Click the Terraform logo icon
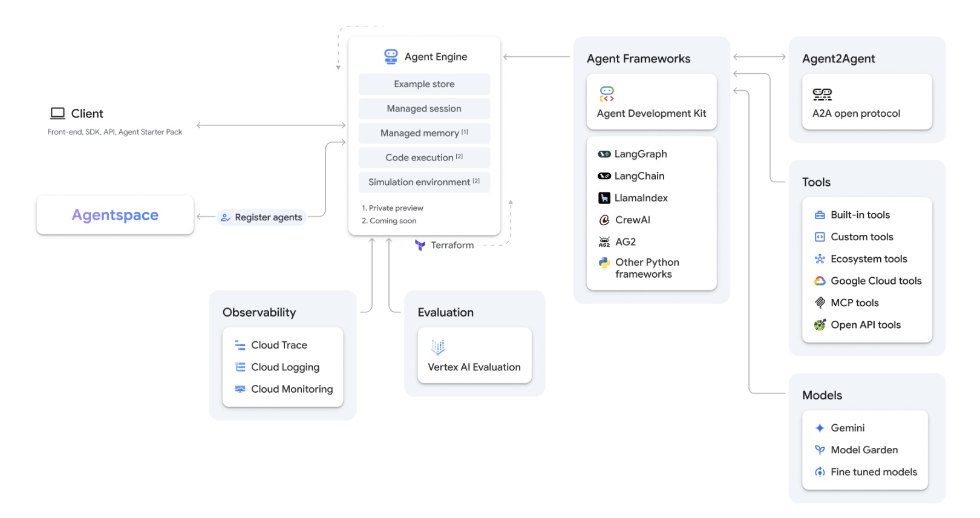 tap(420, 245)
